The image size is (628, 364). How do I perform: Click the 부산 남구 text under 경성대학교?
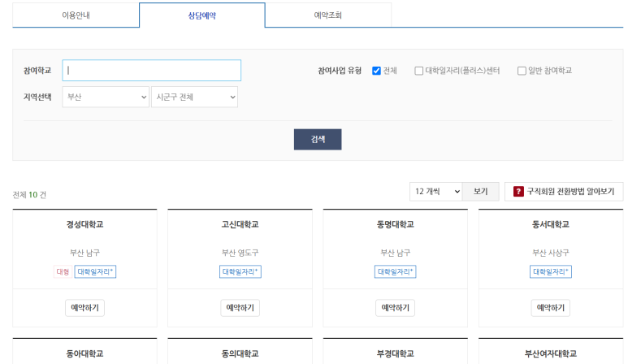pos(85,253)
